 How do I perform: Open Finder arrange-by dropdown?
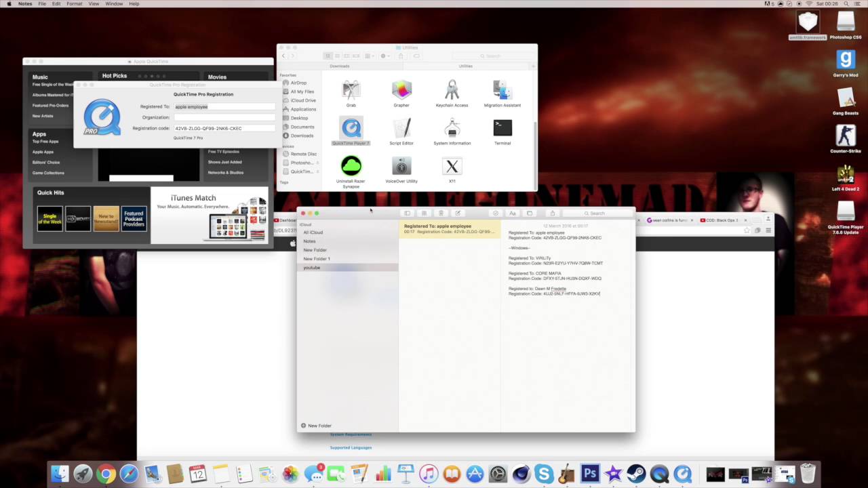click(x=370, y=56)
